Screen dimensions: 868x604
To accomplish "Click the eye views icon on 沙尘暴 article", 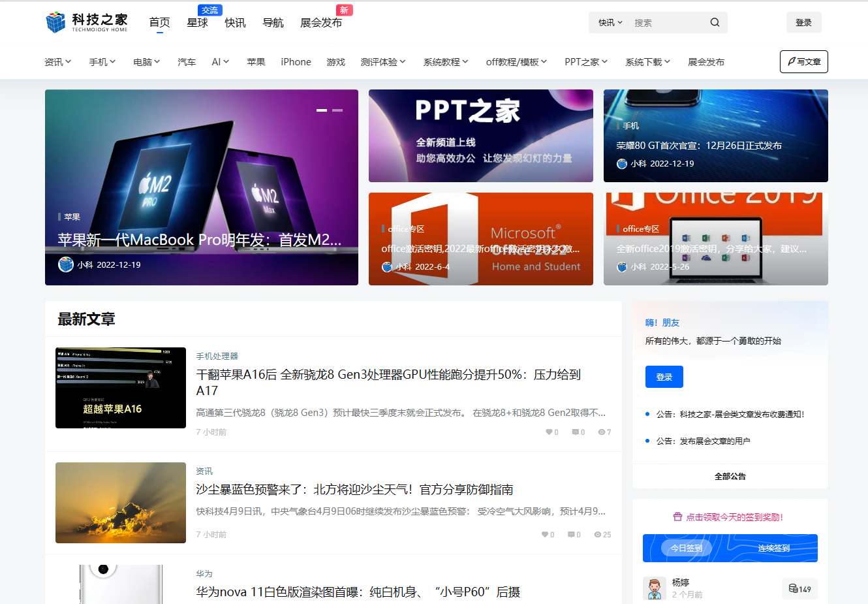I will [597, 534].
